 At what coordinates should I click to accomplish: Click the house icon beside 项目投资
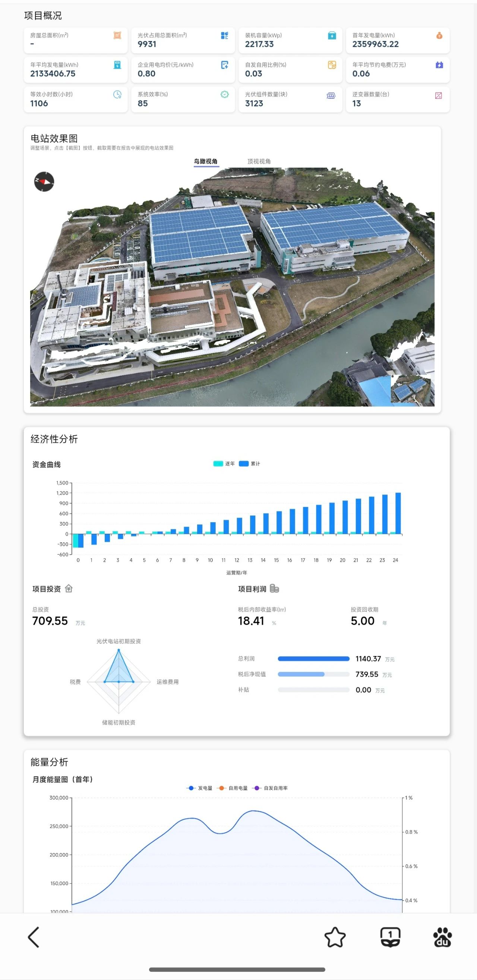[69, 589]
